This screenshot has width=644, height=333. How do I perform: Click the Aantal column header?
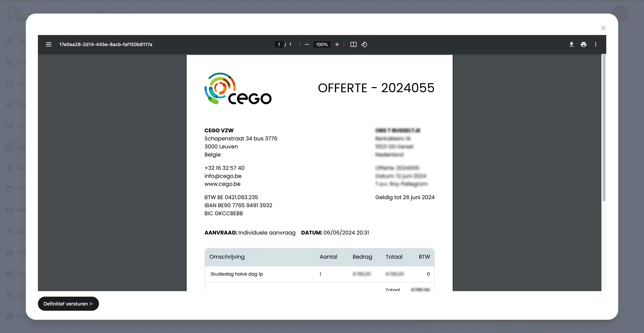pyautogui.click(x=328, y=257)
